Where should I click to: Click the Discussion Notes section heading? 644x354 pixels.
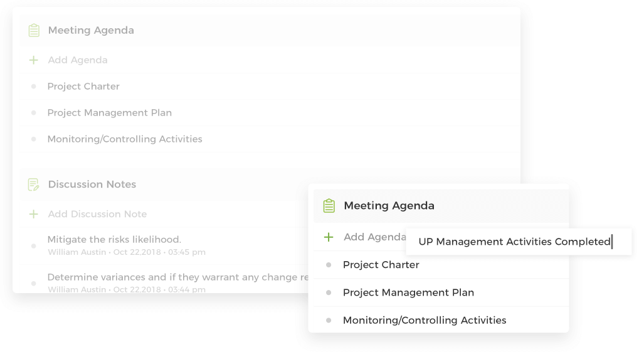tap(92, 184)
